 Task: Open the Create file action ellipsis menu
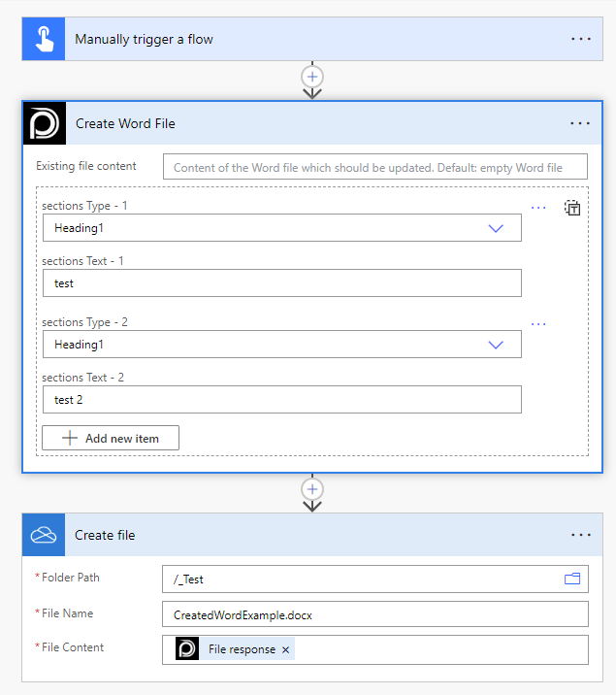click(580, 535)
